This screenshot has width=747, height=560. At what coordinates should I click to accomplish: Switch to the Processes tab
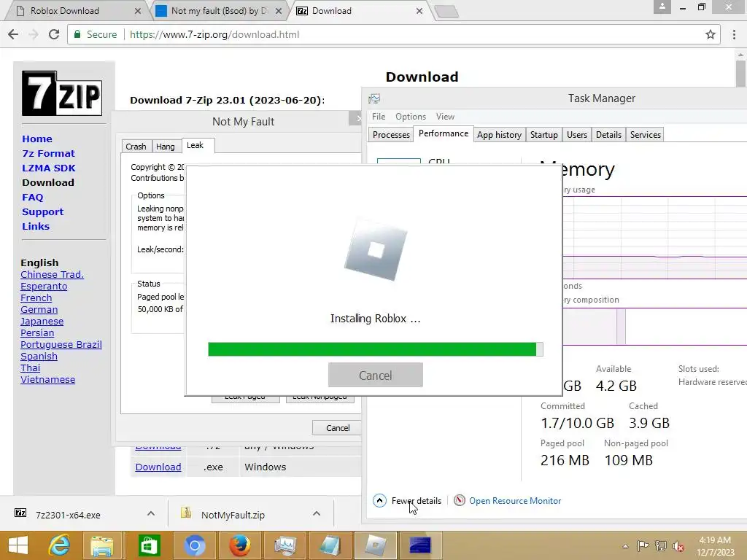coord(391,135)
